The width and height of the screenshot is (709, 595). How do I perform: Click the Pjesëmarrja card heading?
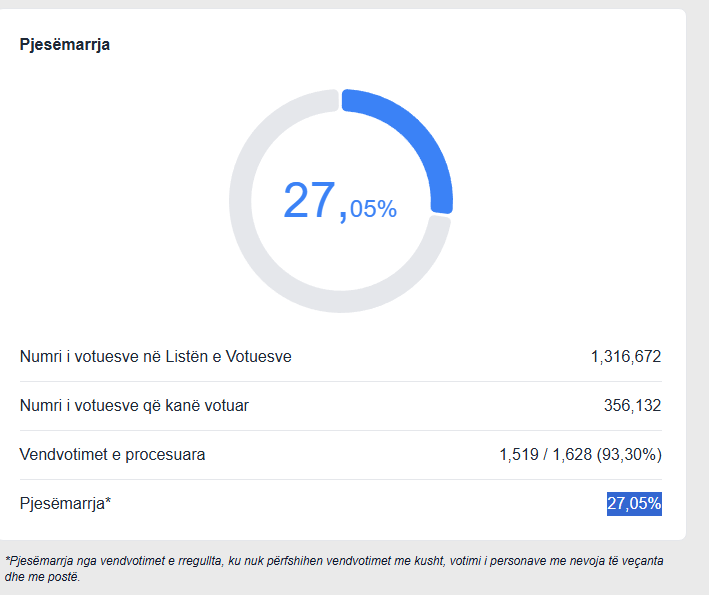click(x=65, y=44)
